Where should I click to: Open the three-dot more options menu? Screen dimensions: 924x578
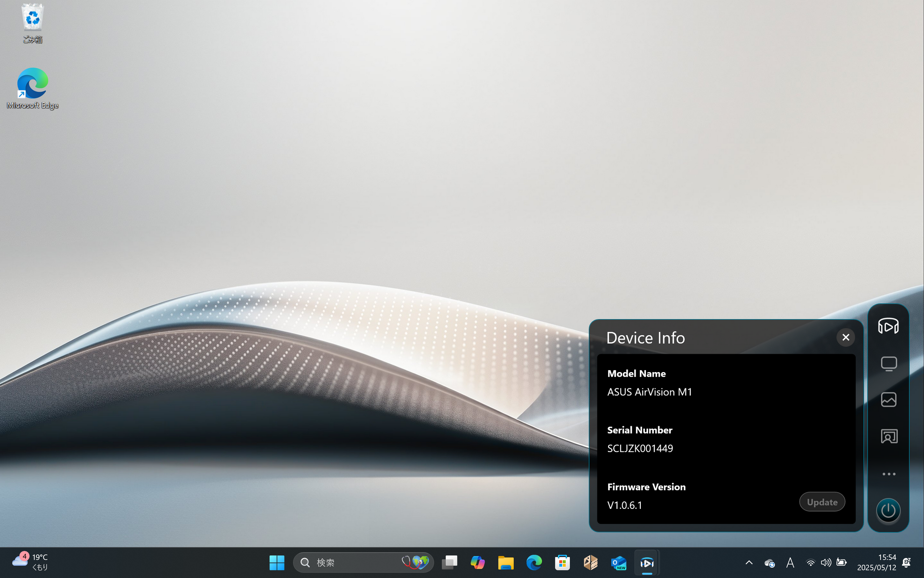pos(889,474)
